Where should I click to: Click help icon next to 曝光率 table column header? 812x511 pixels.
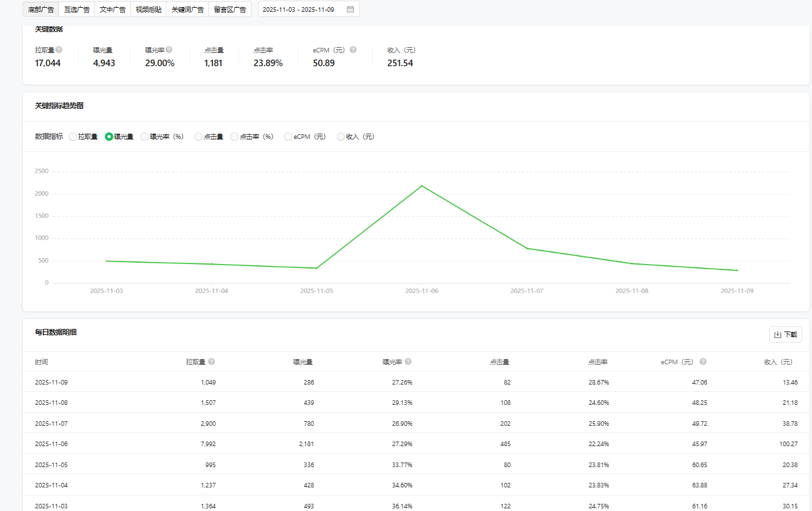tap(408, 362)
